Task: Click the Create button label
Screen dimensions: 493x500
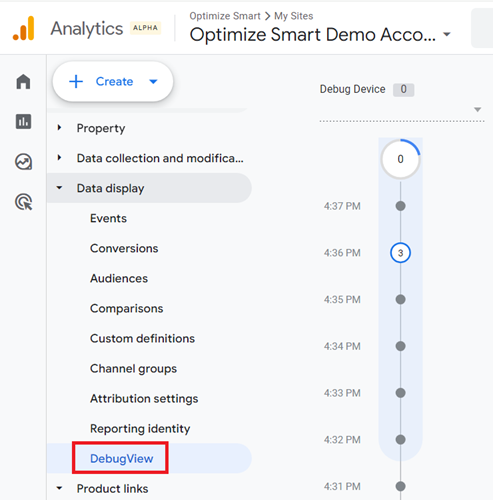Action: [x=114, y=81]
